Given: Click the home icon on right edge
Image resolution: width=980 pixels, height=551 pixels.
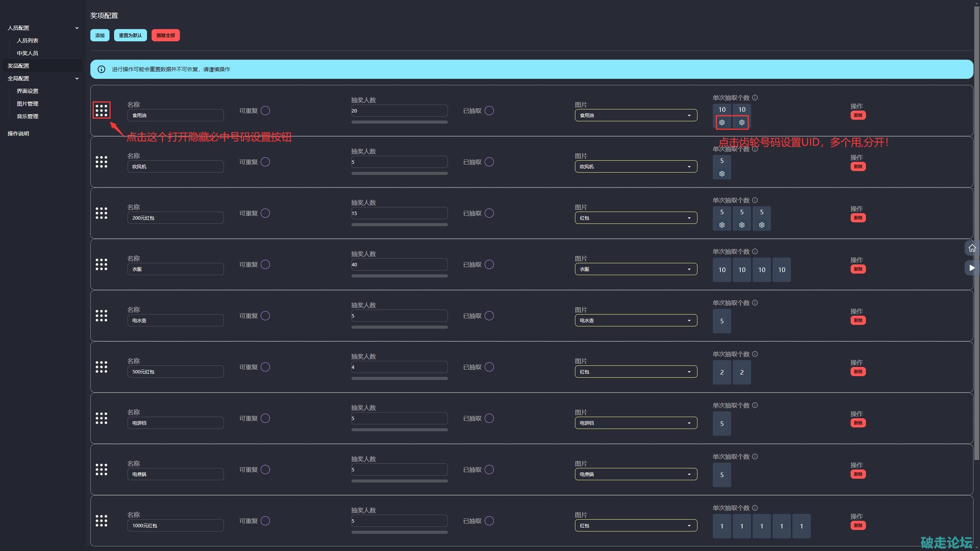Looking at the screenshot, I should click(972, 248).
